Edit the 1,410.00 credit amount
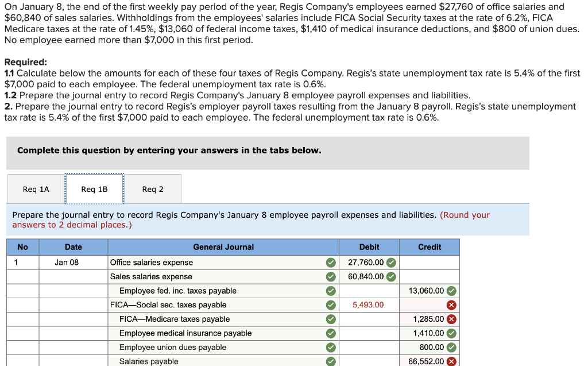Screen dimensions: 588x366 pyautogui.click(x=428, y=333)
